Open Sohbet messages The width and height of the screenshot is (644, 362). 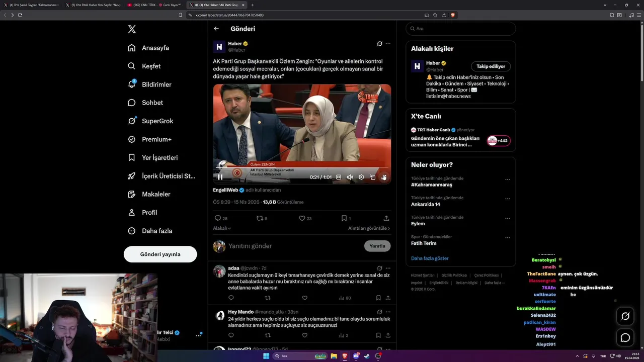coord(145,103)
